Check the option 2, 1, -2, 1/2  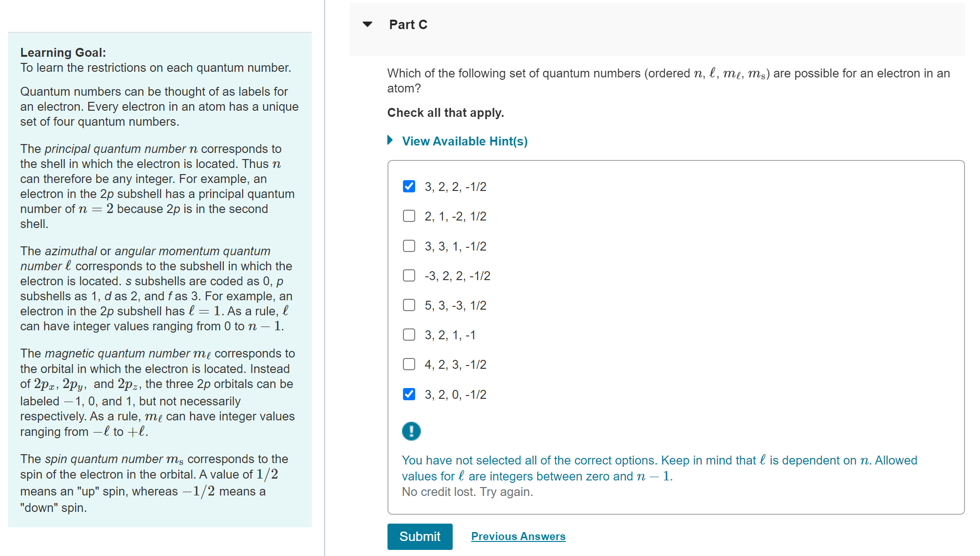(x=409, y=216)
